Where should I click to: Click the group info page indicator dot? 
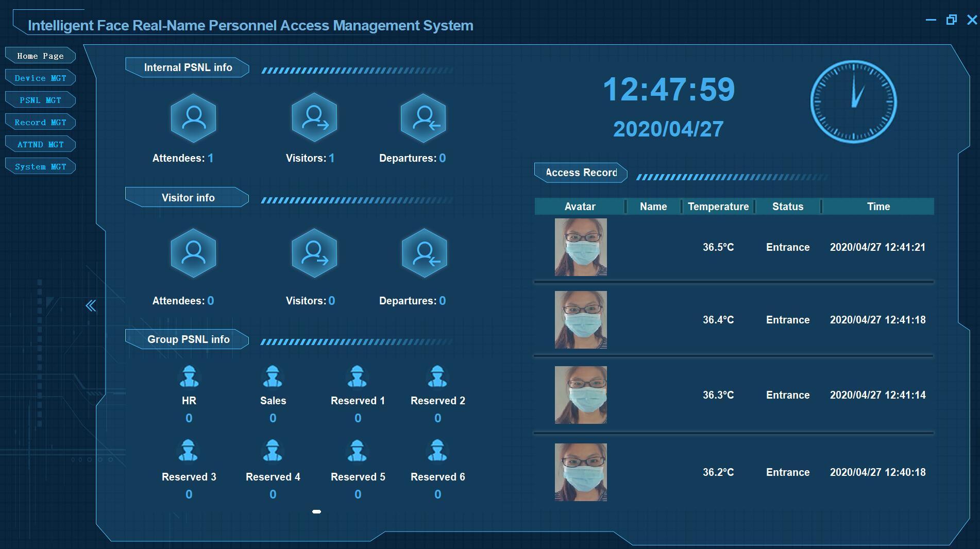(x=316, y=511)
